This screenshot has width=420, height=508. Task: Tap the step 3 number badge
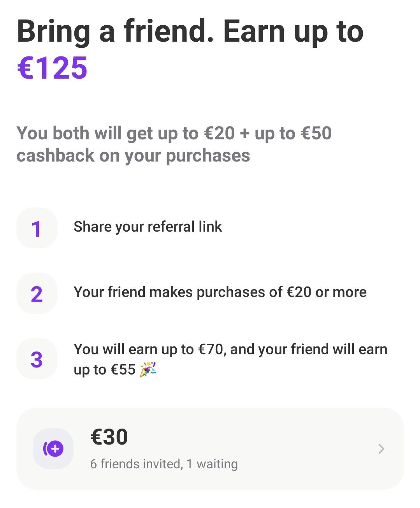click(37, 359)
